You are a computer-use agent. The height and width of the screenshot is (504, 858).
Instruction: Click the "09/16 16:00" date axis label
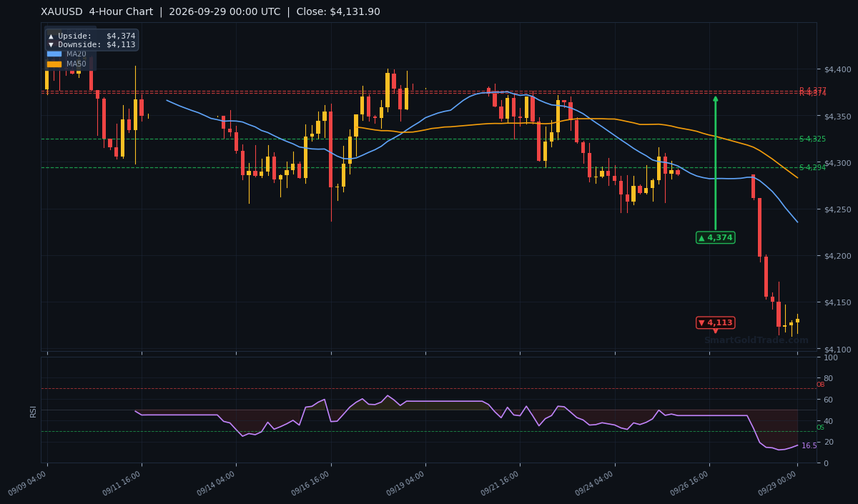click(312, 483)
